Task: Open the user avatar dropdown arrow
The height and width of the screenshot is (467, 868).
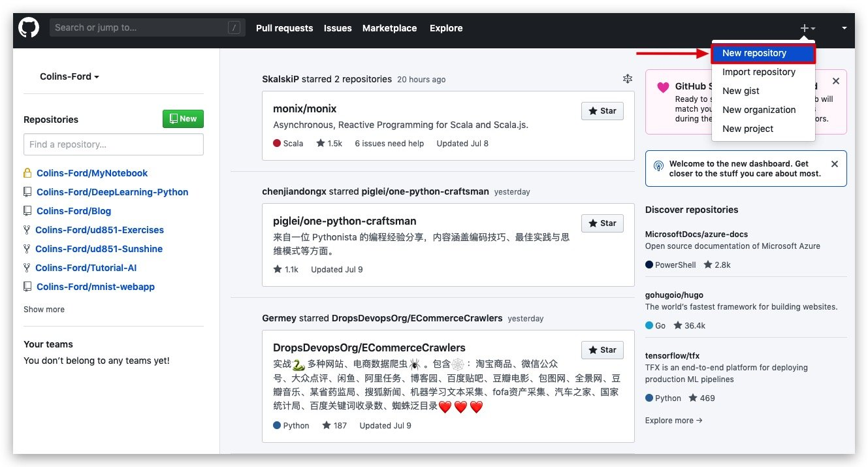Action: click(844, 28)
